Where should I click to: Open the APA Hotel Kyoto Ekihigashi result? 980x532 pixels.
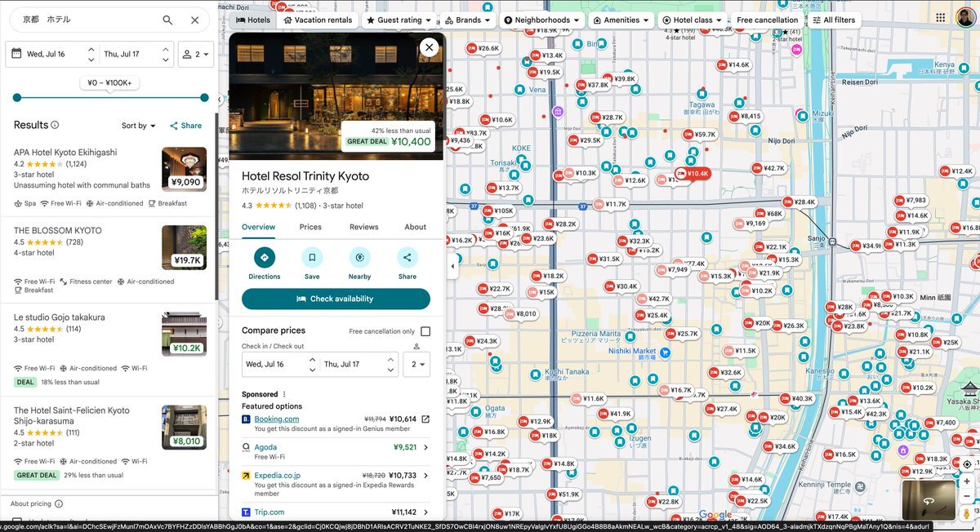109,179
